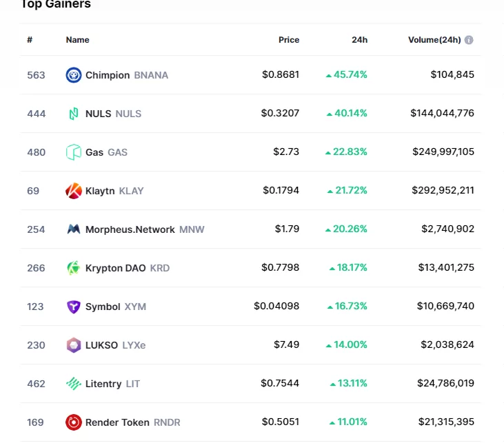Image resolution: width=504 pixels, height=443 pixels.
Task: Open the Klaytn KLAY coin link
Action: (114, 191)
